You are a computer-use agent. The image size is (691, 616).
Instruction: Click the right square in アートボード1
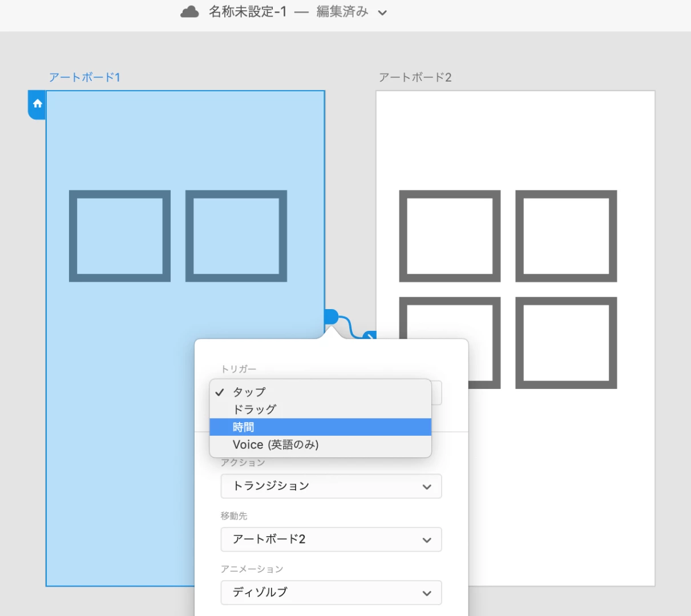point(236,236)
